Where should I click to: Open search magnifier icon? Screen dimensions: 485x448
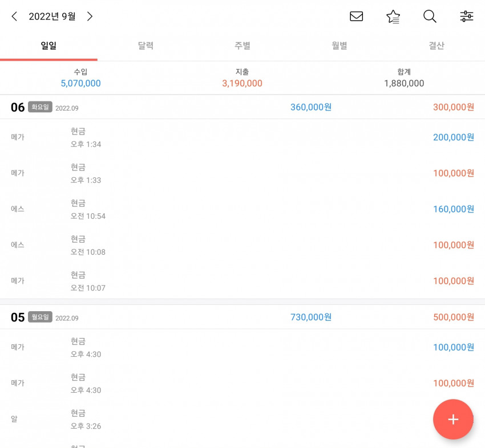430,17
